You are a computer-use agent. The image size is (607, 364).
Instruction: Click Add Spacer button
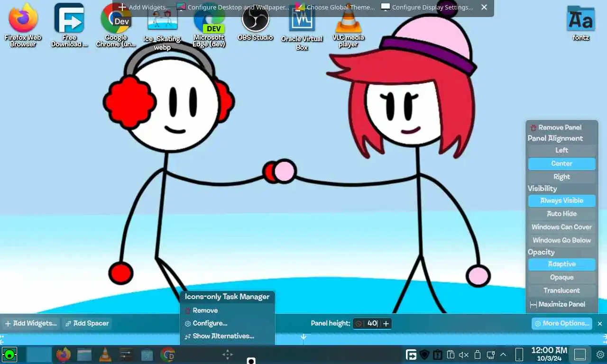pos(87,323)
